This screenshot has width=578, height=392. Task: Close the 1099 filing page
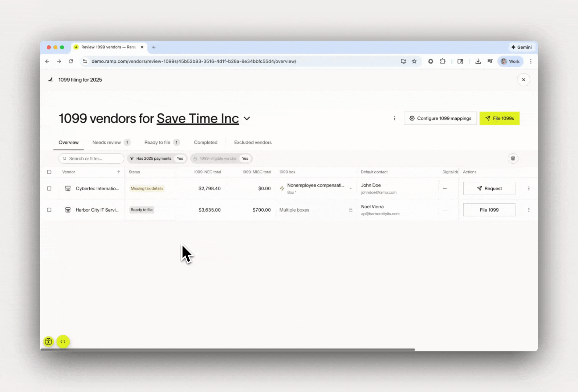tap(524, 80)
